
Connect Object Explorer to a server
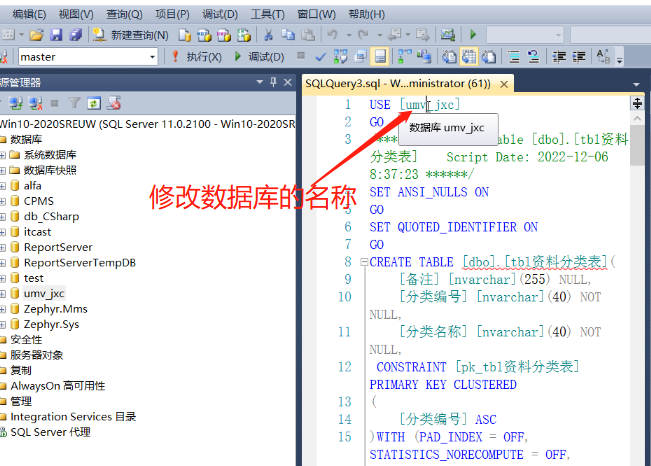coord(16,103)
